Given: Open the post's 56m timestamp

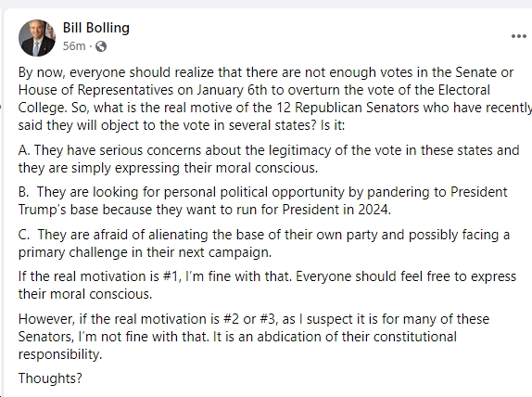Looking at the screenshot, I should [74, 45].
